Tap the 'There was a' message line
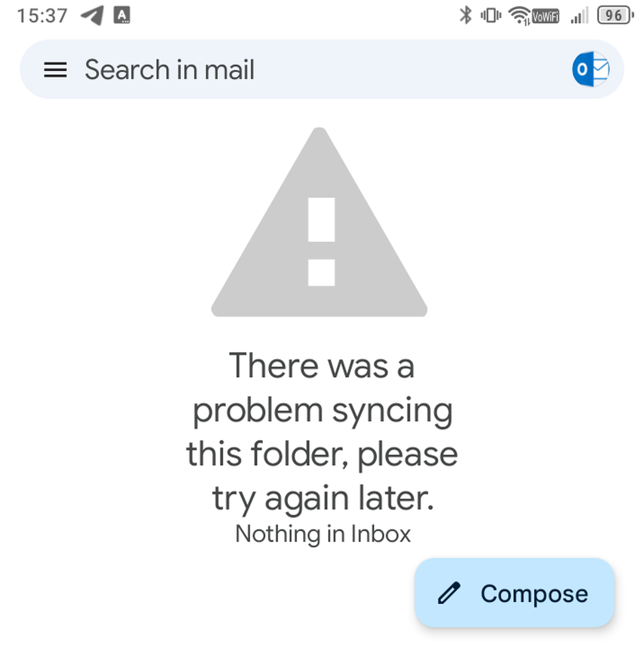Image resolution: width=644 pixels, height=647 pixels. click(x=322, y=366)
